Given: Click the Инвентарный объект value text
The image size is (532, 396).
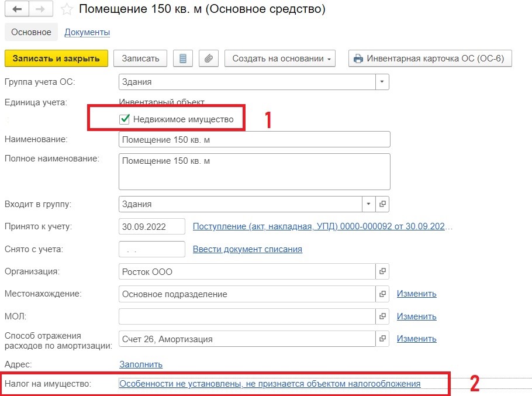Looking at the screenshot, I should 162,102.
